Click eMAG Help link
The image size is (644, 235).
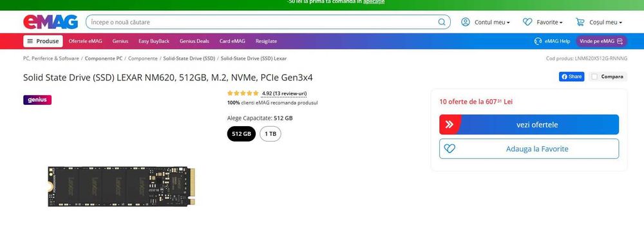pyautogui.click(x=552, y=41)
